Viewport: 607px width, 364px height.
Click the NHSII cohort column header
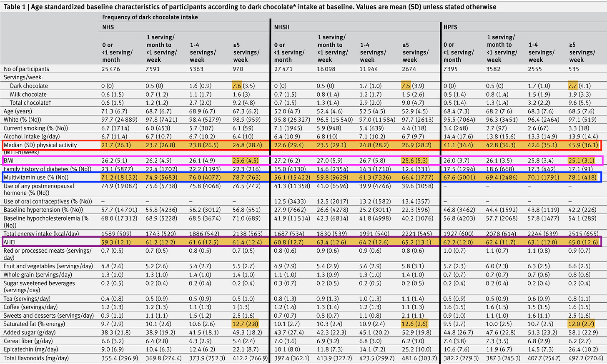pyautogui.click(x=282, y=27)
